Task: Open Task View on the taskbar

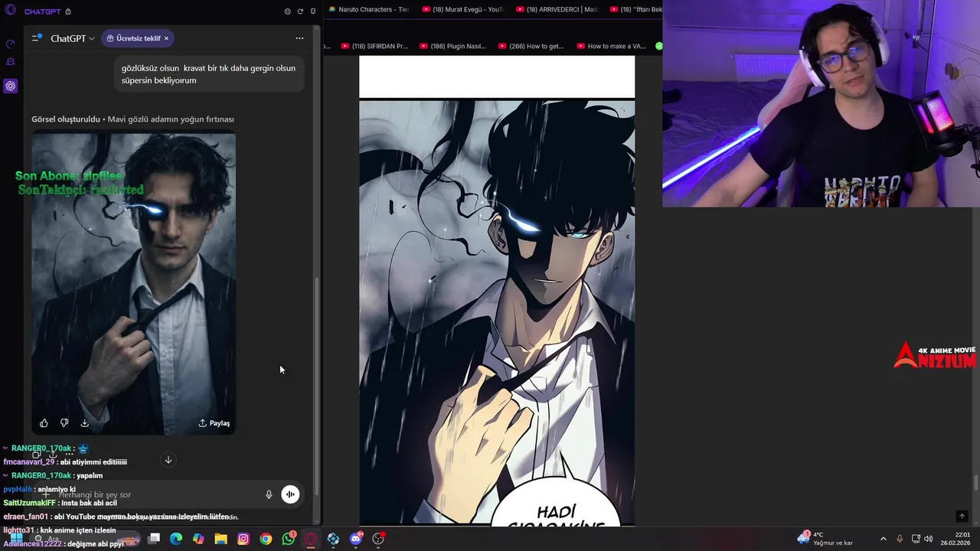Action: point(154,539)
